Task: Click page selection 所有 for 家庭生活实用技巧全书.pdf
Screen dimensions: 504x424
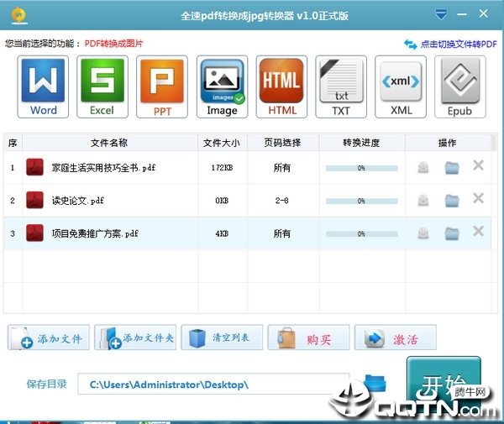Action: pyautogui.click(x=282, y=168)
